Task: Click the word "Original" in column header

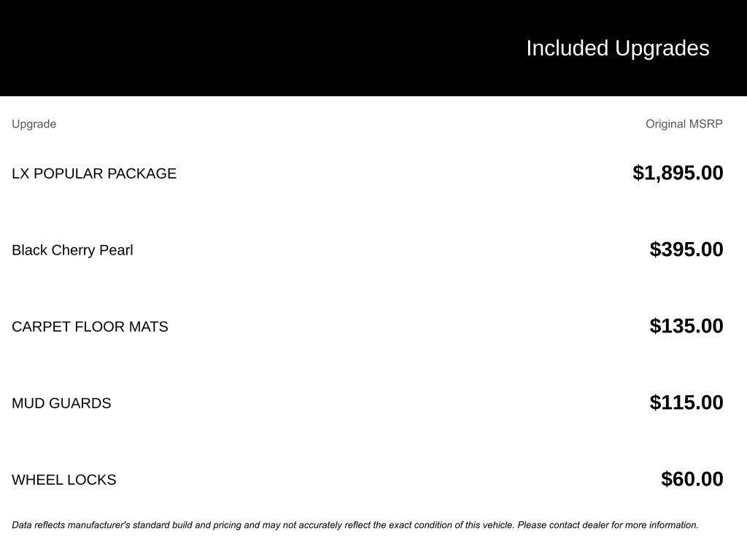Action: 665,124
